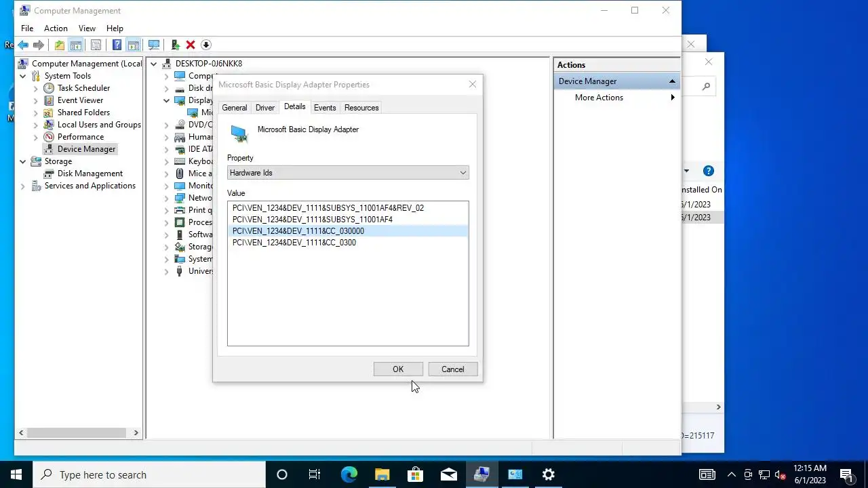Open Microsoft Edge from the taskbar

click(349, 474)
